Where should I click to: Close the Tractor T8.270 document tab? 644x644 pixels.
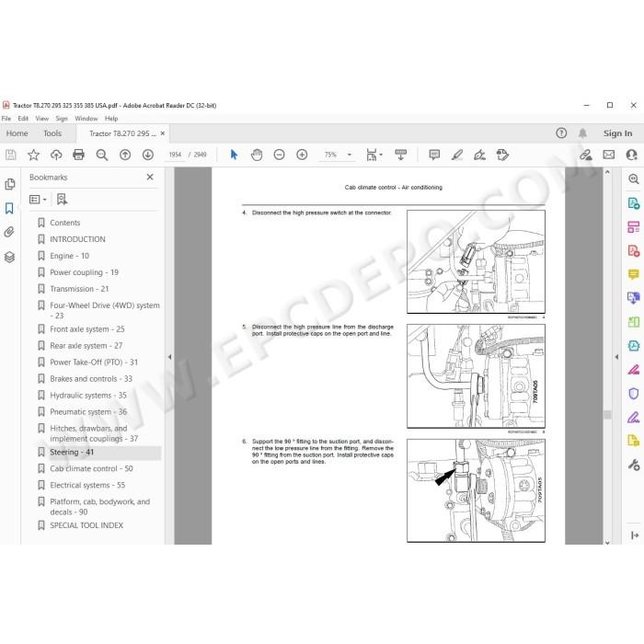163,133
